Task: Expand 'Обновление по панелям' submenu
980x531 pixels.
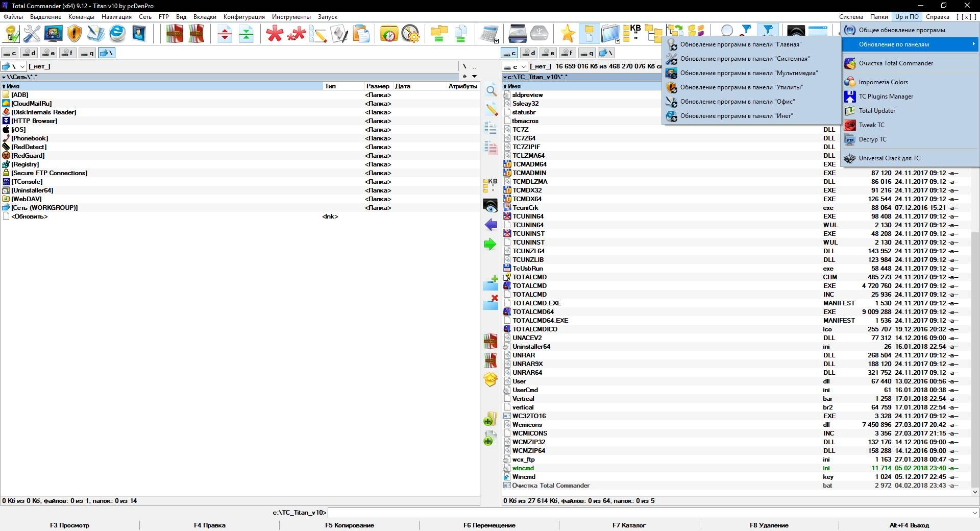Action: pyautogui.click(x=910, y=44)
